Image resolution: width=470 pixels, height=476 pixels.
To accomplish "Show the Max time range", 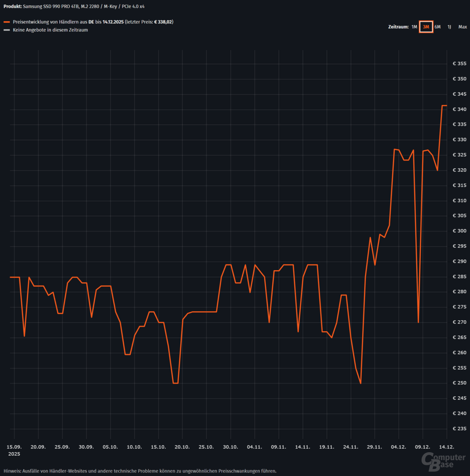I will [x=463, y=27].
